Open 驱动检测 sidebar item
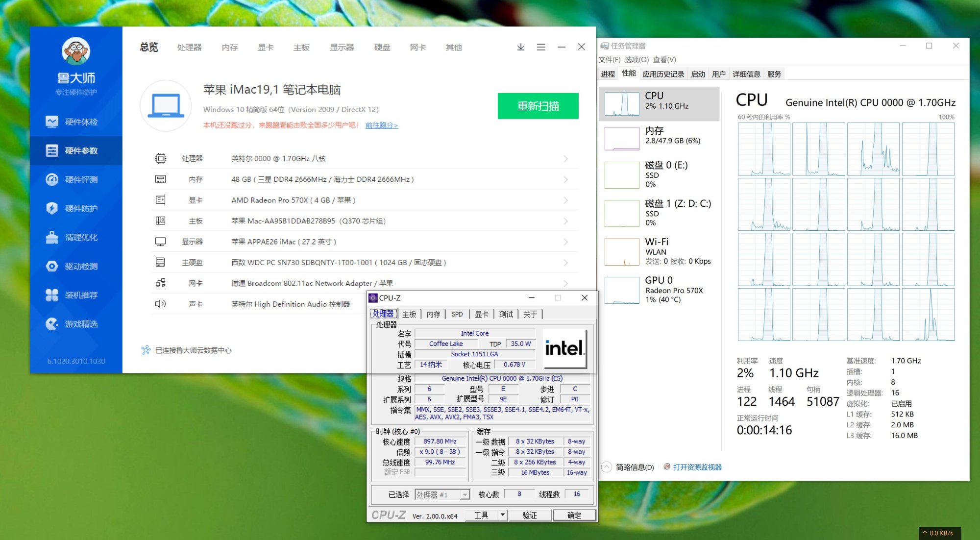 click(76, 267)
